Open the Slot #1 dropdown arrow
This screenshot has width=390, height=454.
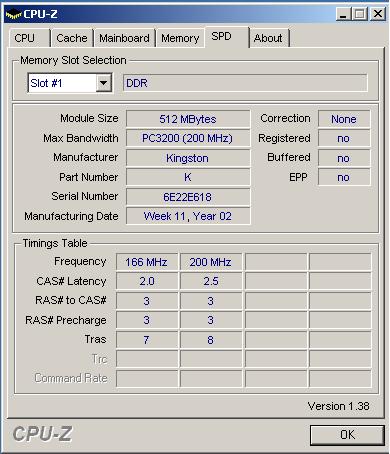tap(104, 83)
